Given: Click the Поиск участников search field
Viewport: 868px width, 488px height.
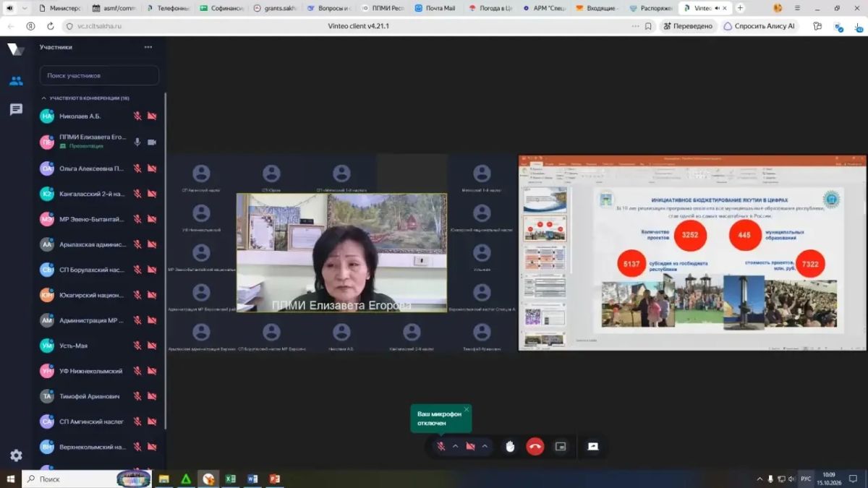Looking at the screenshot, I should coord(99,75).
